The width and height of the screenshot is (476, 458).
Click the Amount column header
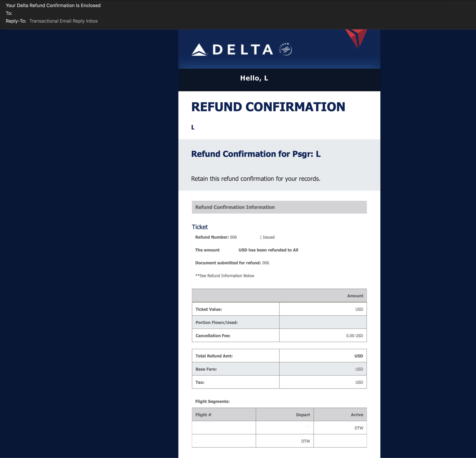point(355,296)
